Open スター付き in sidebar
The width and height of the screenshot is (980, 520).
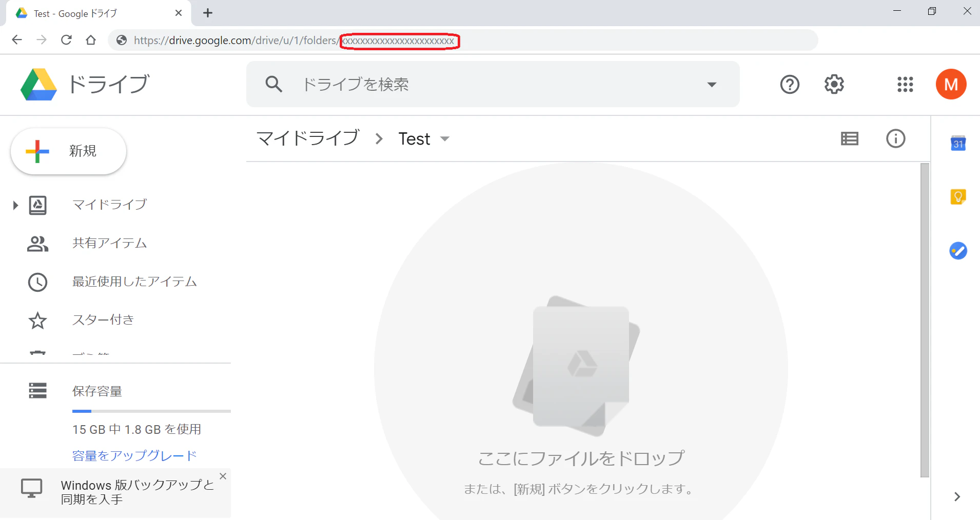[103, 321]
